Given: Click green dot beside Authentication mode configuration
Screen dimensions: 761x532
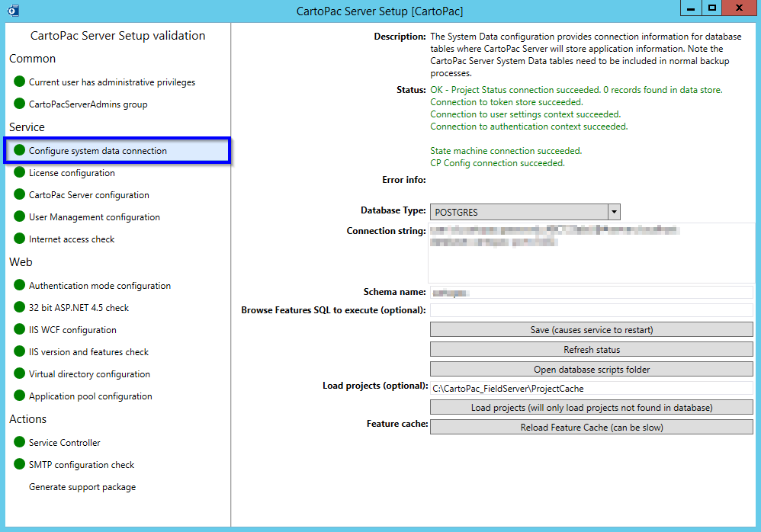Looking at the screenshot, I should click(19, 284).
